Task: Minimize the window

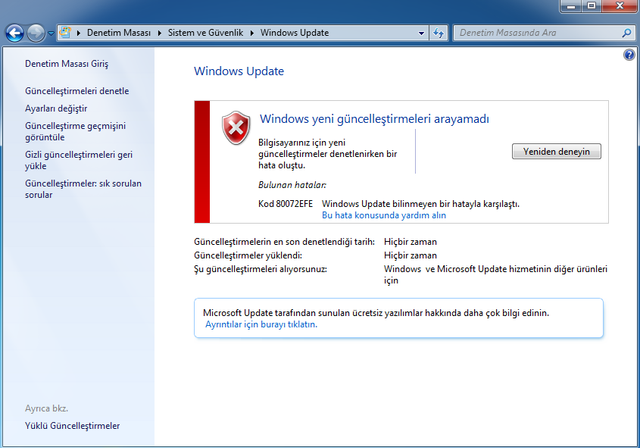Action: (571, 6)
